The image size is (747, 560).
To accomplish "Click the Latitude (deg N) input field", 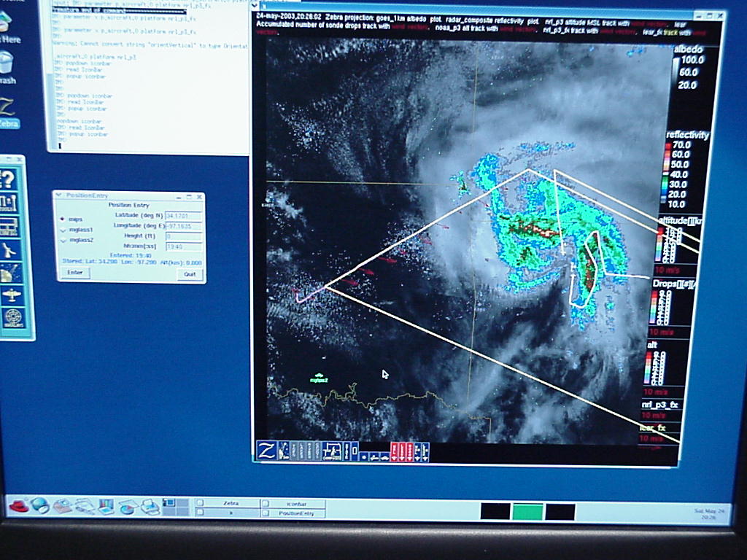I will click(x=183, y=216).
